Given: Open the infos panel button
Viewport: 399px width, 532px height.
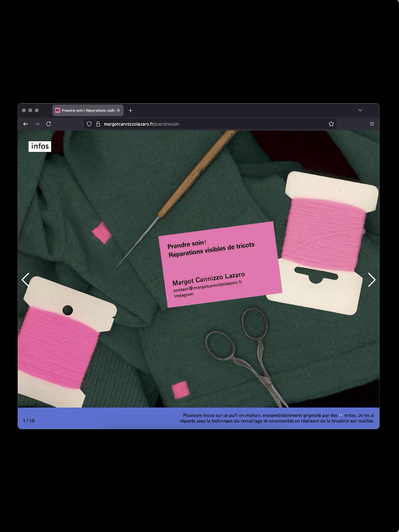Looking at the screenshot, I should 40,146.
